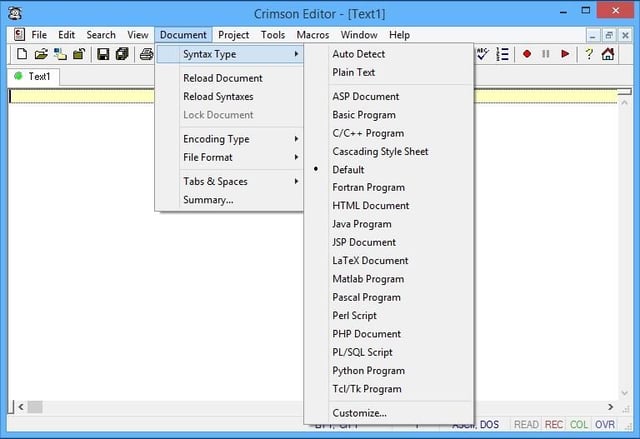This screenshot has width=640, height=439.
Task: Click the macro pause icon
Action: pos(546,54)
